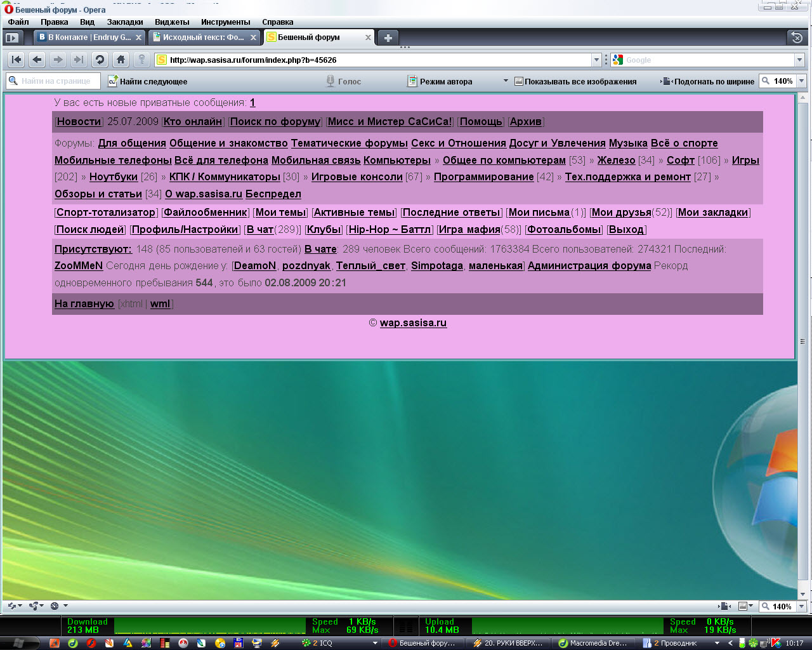812x650 pixels.
Task: Open the Закладки (Bookmarks) menu
Action: [124, 22]
